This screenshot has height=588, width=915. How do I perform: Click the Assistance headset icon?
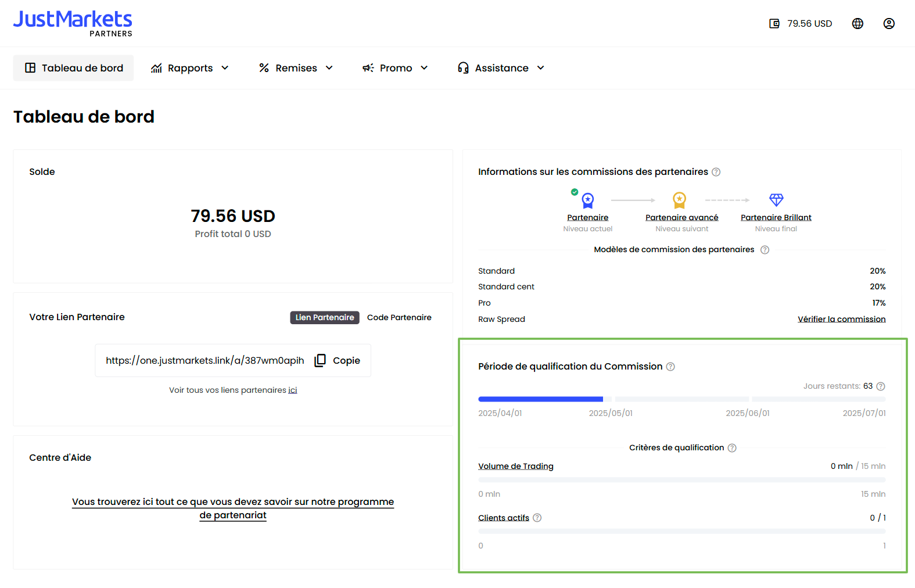(463, 68)
